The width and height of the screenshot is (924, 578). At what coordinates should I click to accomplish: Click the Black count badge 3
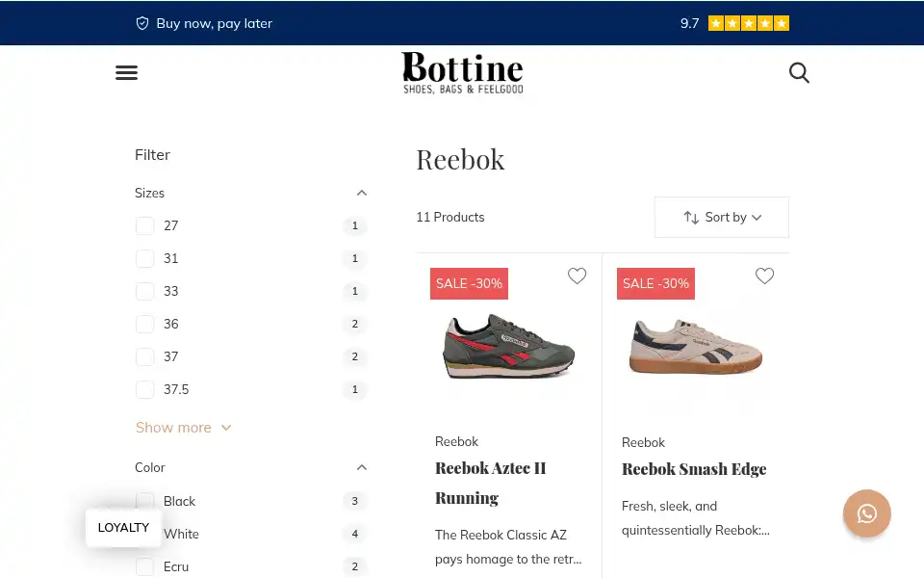[x=355, y=501]
